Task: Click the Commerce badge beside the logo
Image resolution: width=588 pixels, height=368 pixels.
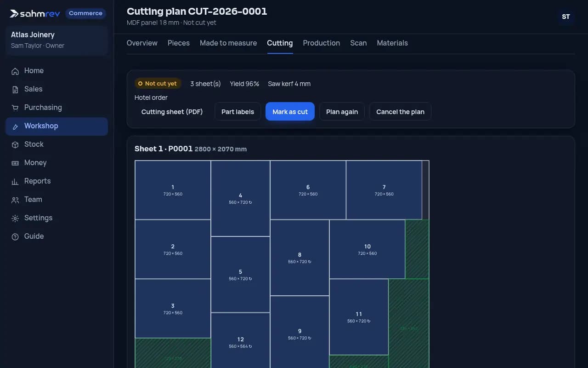Action: (85, 13)
